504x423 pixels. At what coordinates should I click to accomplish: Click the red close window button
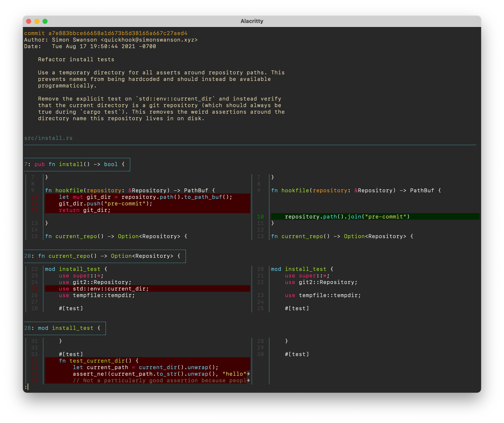click(29, 21)
